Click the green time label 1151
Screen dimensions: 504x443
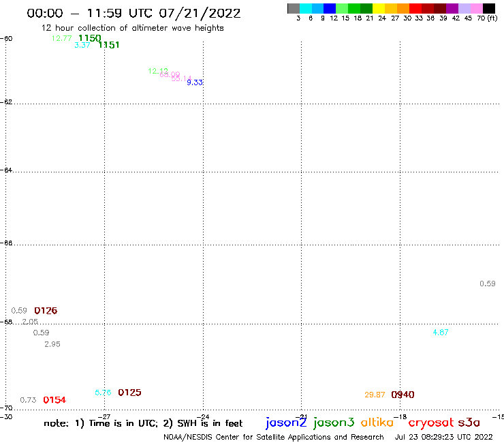click(109, 45)
